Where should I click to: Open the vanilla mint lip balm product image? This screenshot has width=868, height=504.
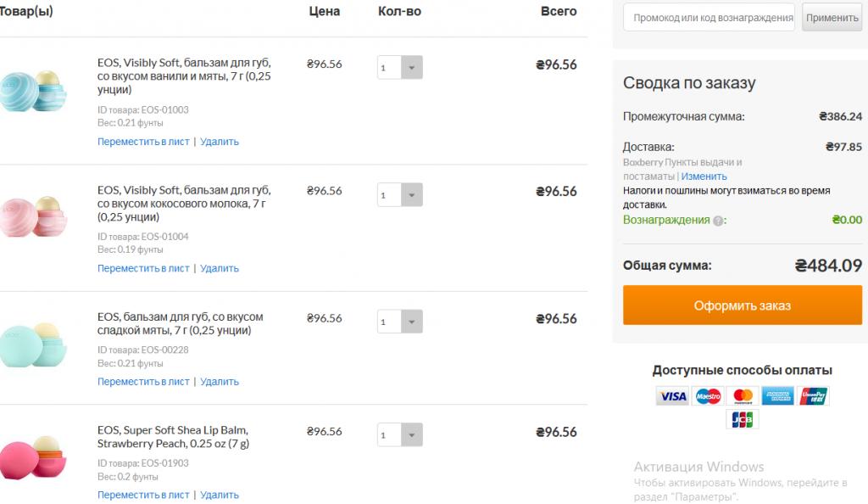33,92
